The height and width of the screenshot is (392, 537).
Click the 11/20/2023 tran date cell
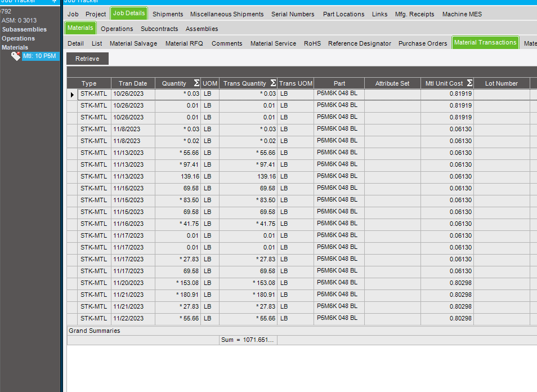(133, 283)
